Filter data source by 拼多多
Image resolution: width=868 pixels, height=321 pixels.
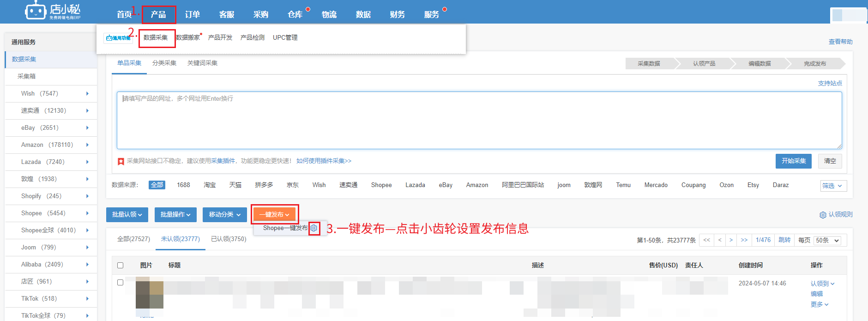tap(264, 185)
